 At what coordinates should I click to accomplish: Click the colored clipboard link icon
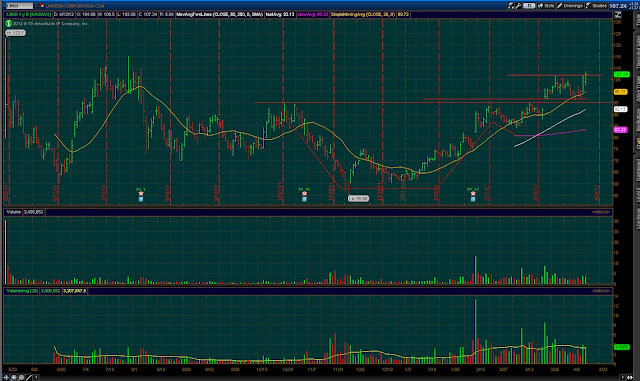42,6
